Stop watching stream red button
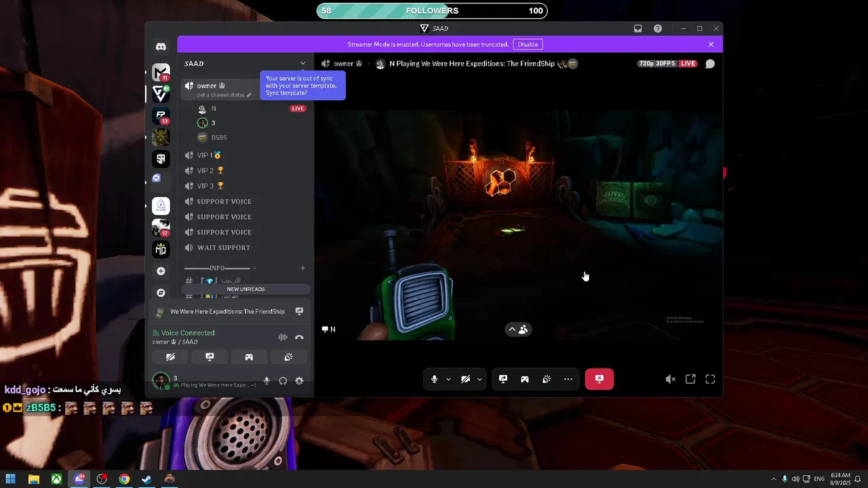 tap(599, 380)
